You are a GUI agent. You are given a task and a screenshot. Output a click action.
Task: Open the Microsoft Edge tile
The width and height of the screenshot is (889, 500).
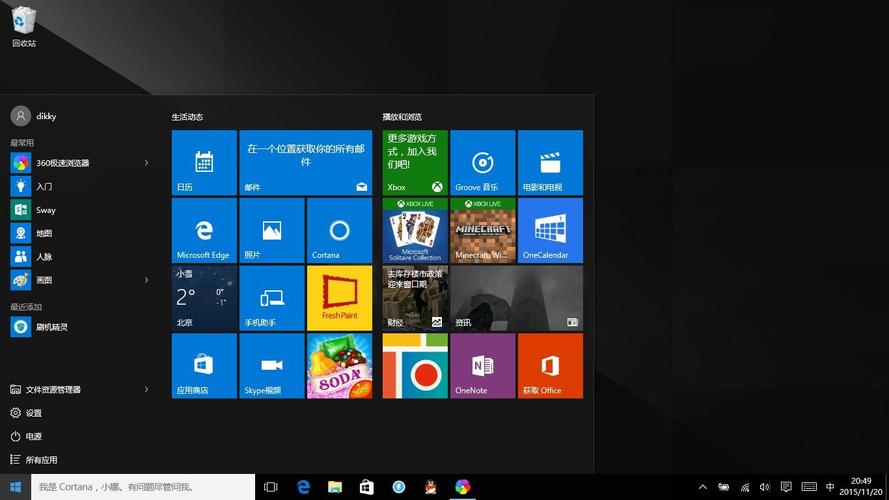click(204, 230)
